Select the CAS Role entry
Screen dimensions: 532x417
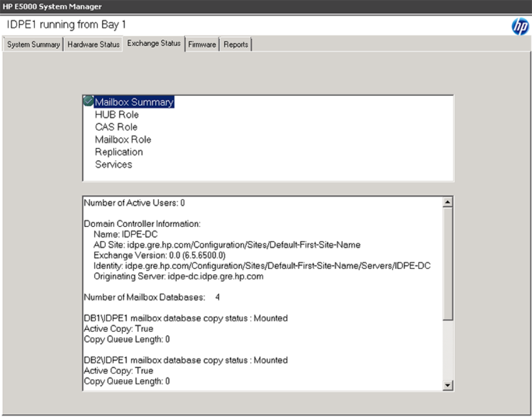[x=116, y=127]
